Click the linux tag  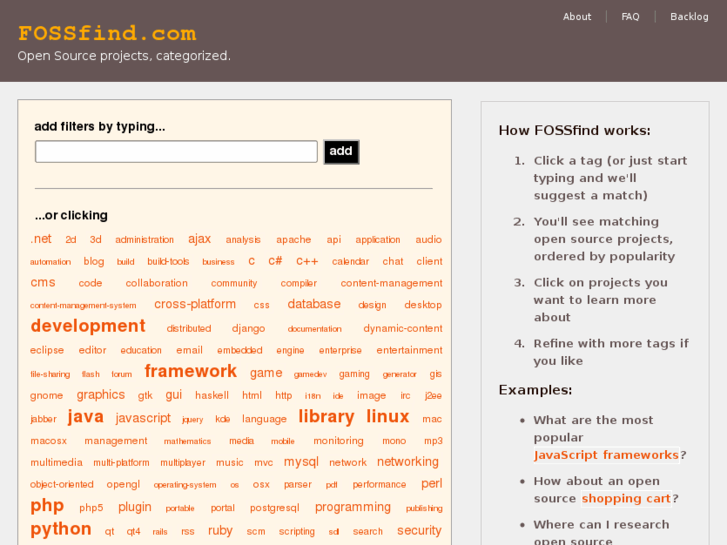(387, 416)
